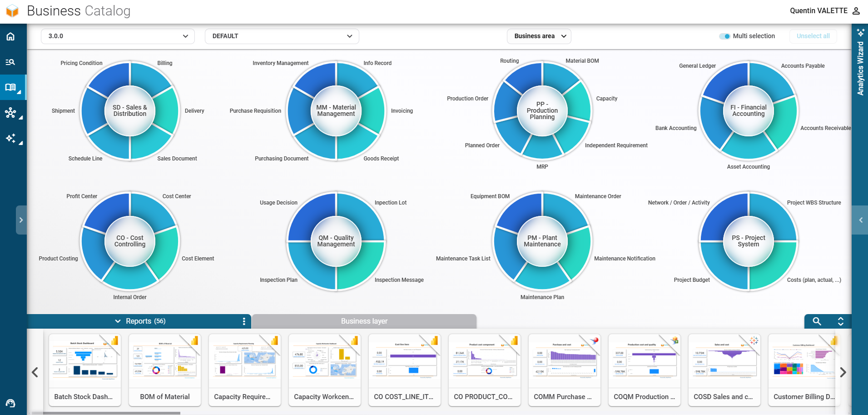
Task: Click the Inspection Message label
Action: point(399,280)
